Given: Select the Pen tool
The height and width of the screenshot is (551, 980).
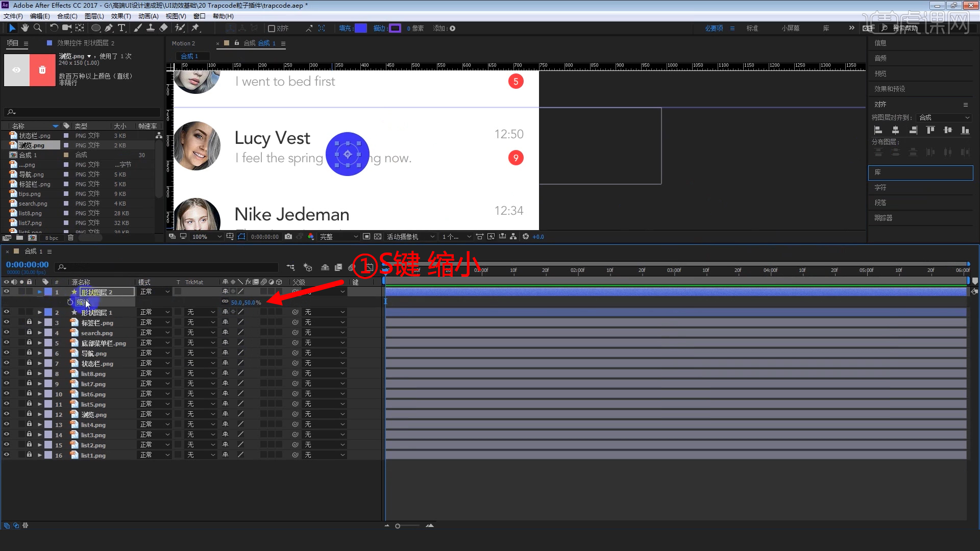Looking at the screenshot, I should click(x=109, y=28).
